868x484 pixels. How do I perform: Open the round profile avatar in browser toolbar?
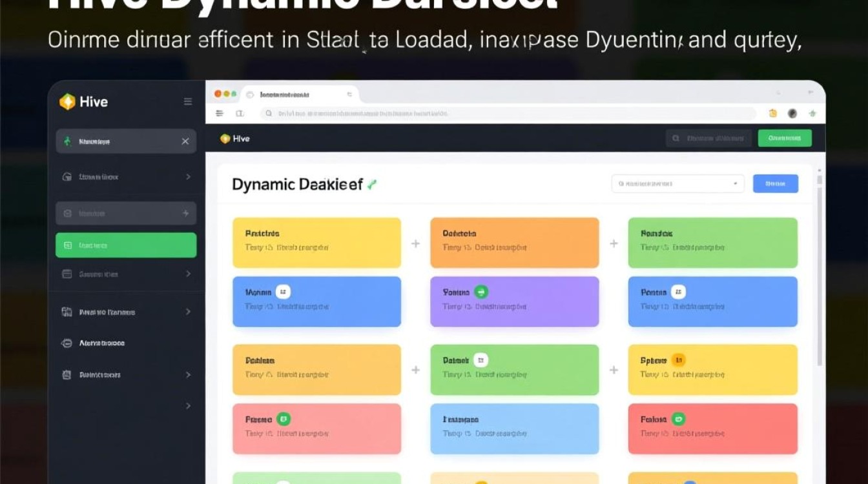tap(792, 113)
